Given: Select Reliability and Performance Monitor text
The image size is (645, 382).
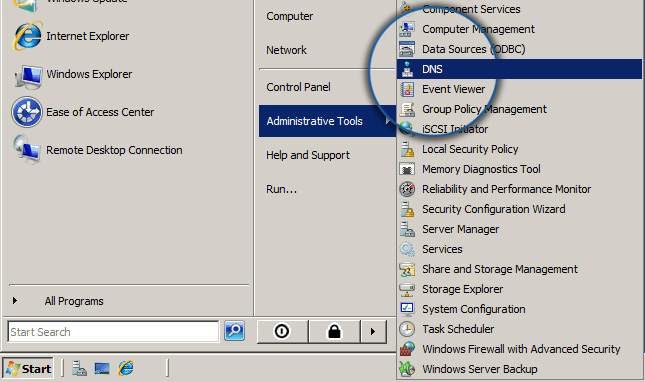Looking at the screenshot, I should 507,189.
